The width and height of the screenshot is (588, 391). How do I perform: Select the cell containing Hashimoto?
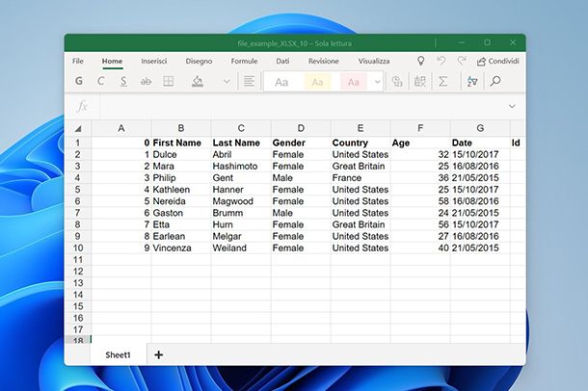[x=241, y=167]
